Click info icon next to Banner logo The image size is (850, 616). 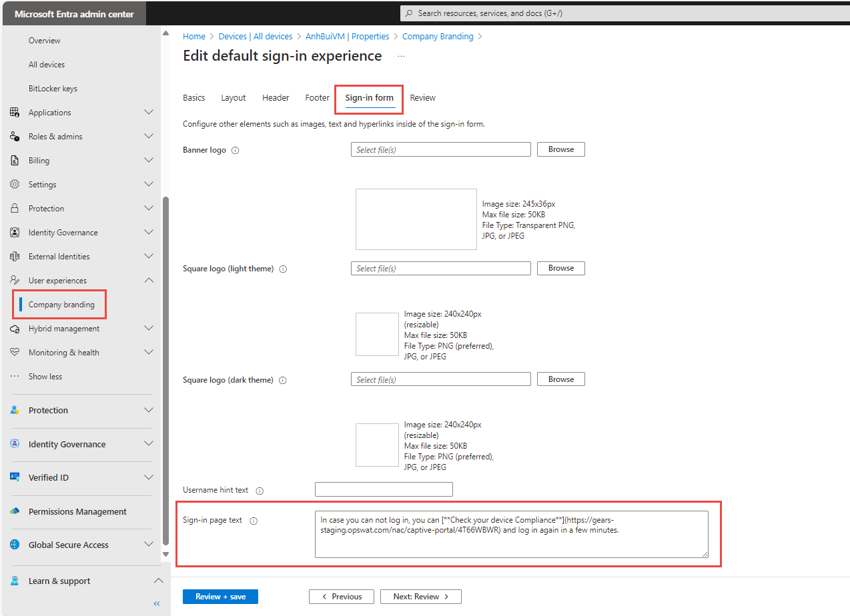tap(235, 151)
